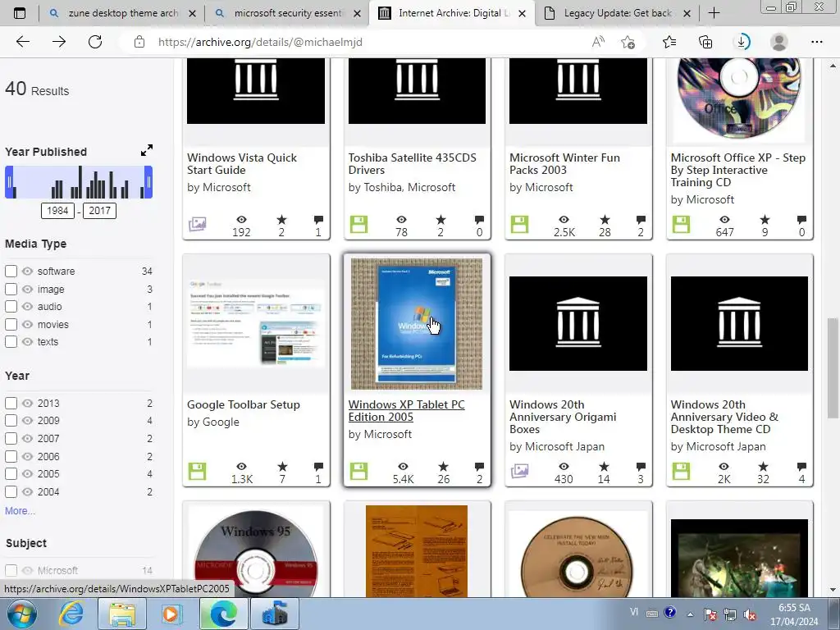The height and width of the screenshot is (630, 840).
Task: Show more Year filter options
Action: (20, 510)
